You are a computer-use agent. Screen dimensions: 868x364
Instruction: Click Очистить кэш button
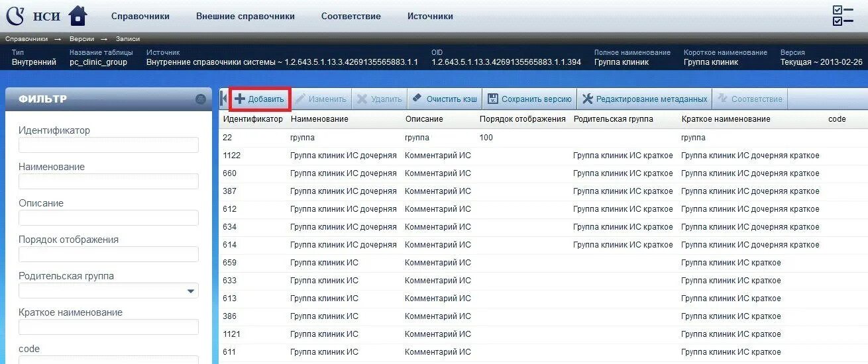point(445,99)
